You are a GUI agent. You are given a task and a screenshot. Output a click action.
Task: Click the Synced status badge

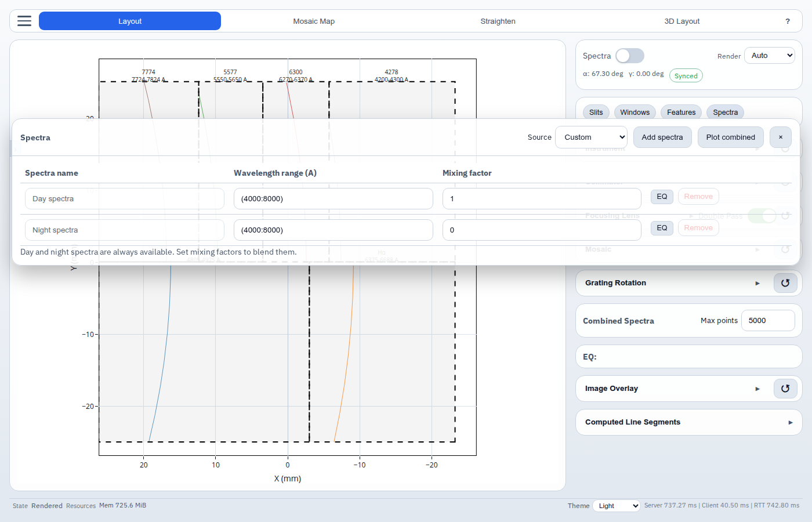[x=686, y=76]
